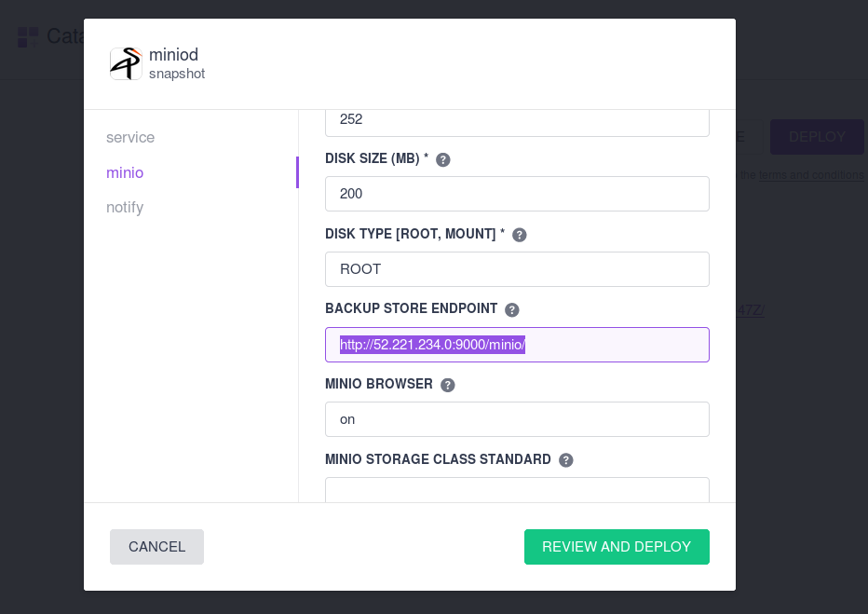Click Review and Deploy button
Screen dimensions: 868x614
tap(617, 547)
